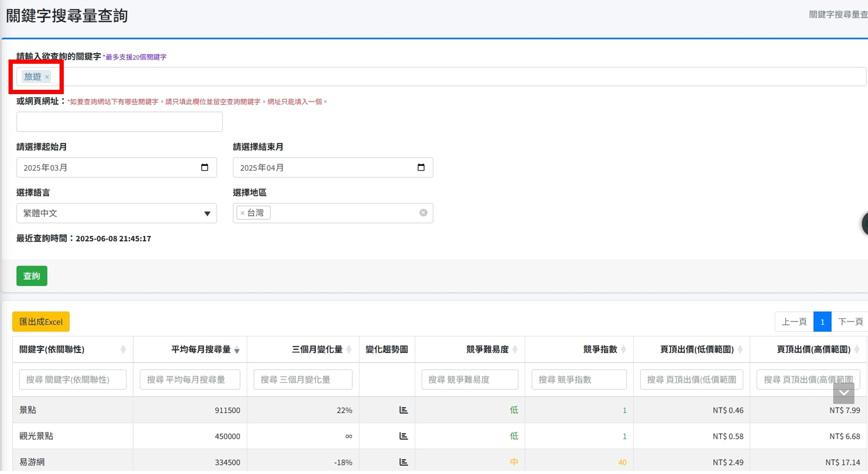Click the 網頁網址 input field
The height and width of the screenshot is (474, 868).
coord(119,122)
